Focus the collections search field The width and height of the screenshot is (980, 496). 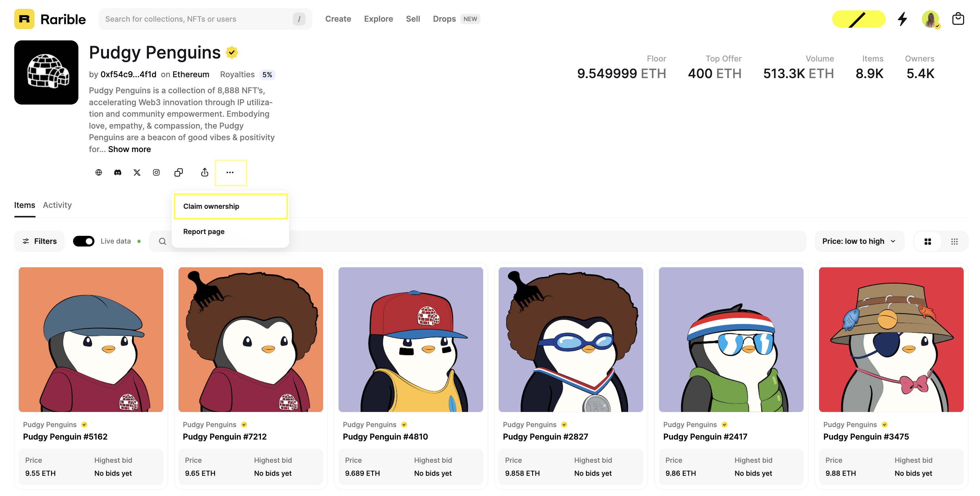[206, 19]
